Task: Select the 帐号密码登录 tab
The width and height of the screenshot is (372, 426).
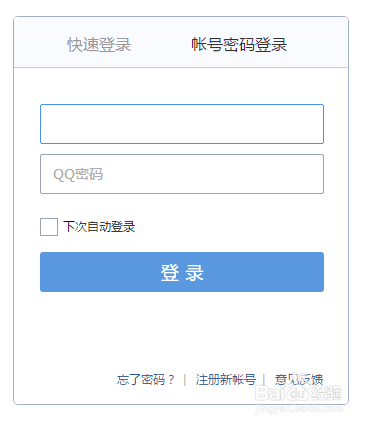Action: 239,45
